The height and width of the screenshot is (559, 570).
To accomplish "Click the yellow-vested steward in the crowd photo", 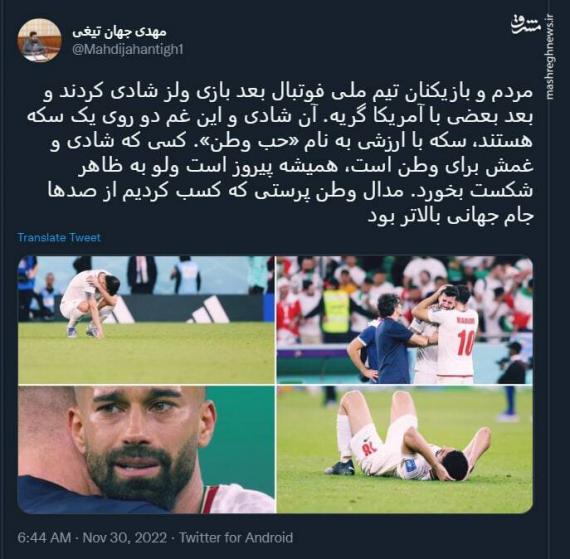I will pyautogui.click(x=336, y=311).
